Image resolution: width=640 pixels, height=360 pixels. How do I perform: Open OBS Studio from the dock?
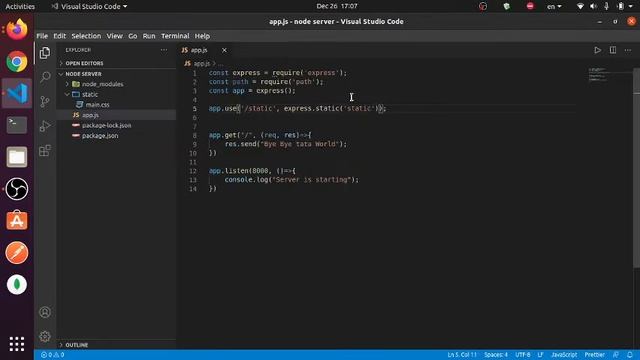coord(17,189)
